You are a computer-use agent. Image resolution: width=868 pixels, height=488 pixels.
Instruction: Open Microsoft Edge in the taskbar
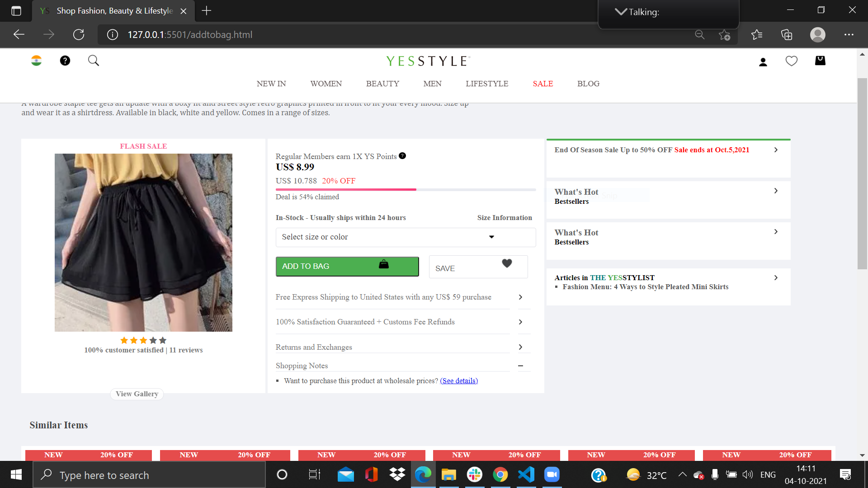(x=423, y=475)
